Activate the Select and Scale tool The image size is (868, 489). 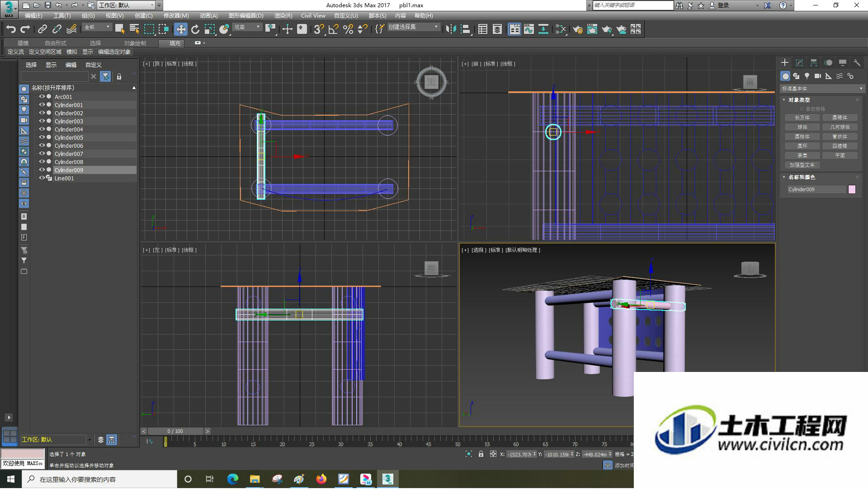tap(209, 29)
